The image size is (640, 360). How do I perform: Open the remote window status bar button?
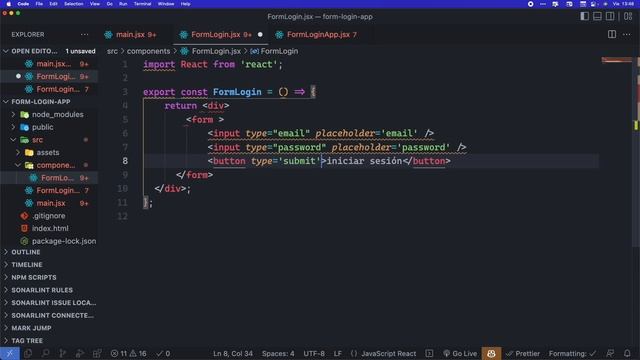click(x=9, y=353)
